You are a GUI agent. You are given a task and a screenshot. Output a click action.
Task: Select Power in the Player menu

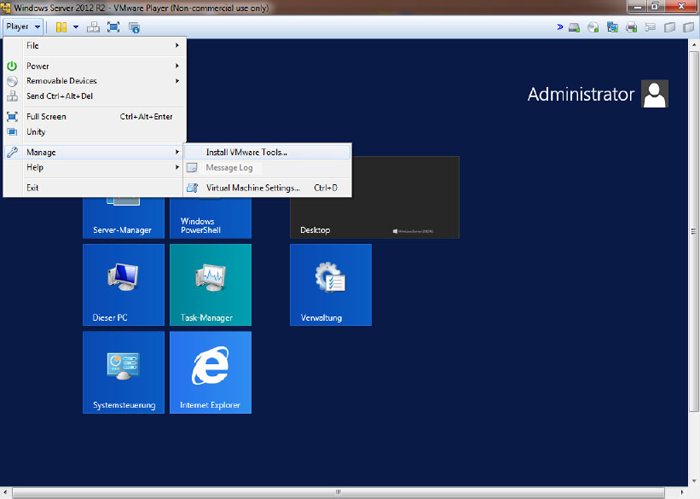(x=95, y=66)
